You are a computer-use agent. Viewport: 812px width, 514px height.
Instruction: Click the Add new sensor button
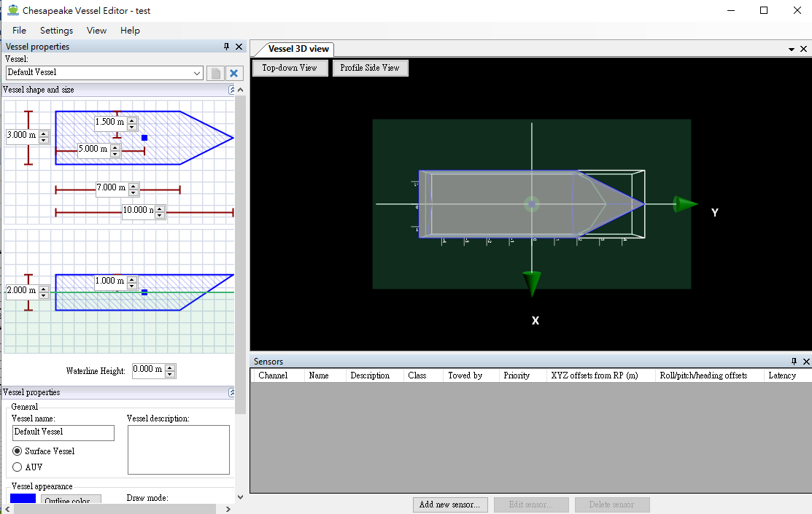pyautogui.click(x=449, y=505)
